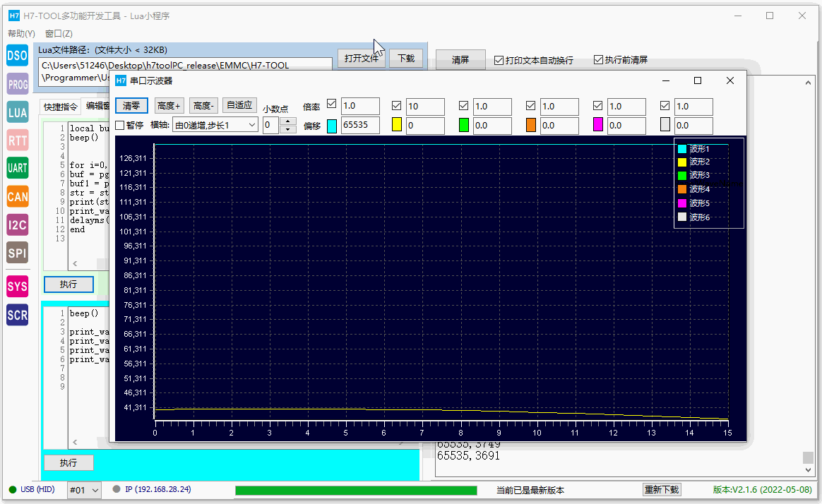
Task: Click the output panel scroll-down arrow
Action: (808, 470)
